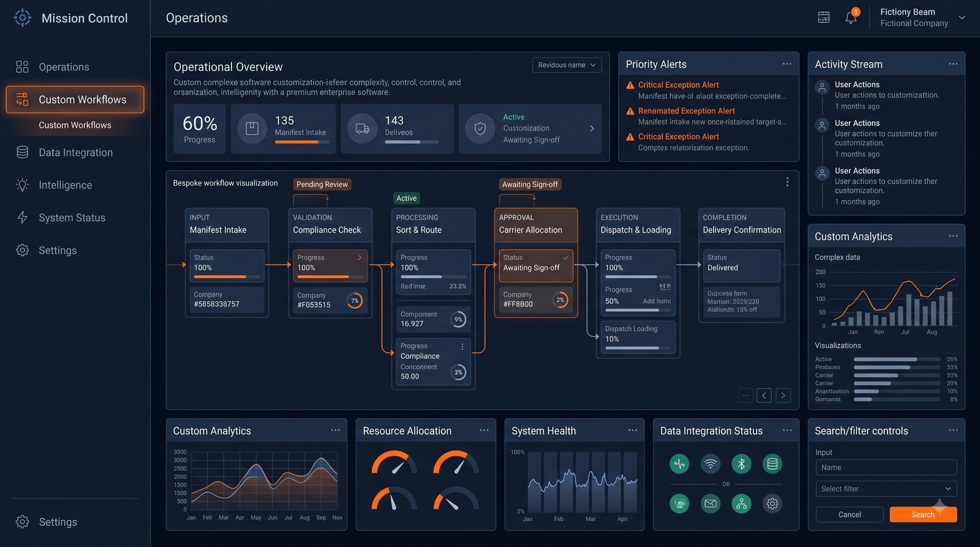Viewport: 980px width, 547px height.
Task: Go to next workflow page arrow
Action: point(783,396)
